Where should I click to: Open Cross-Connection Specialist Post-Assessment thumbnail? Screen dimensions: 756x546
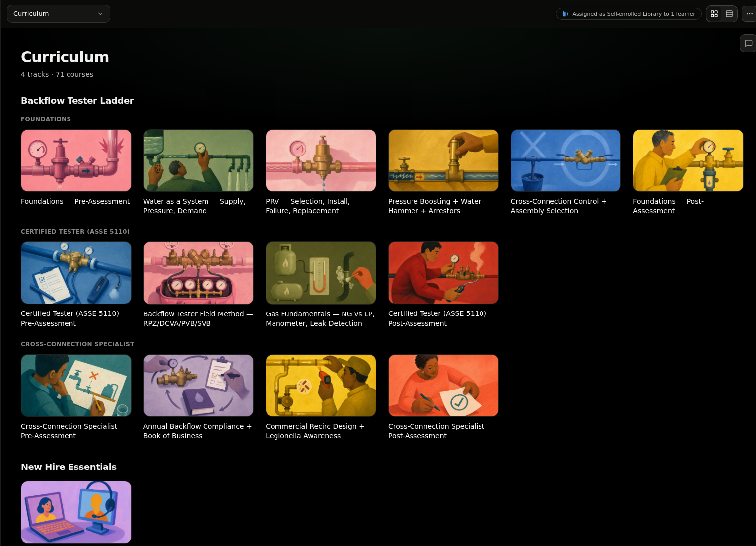point(443,386)
